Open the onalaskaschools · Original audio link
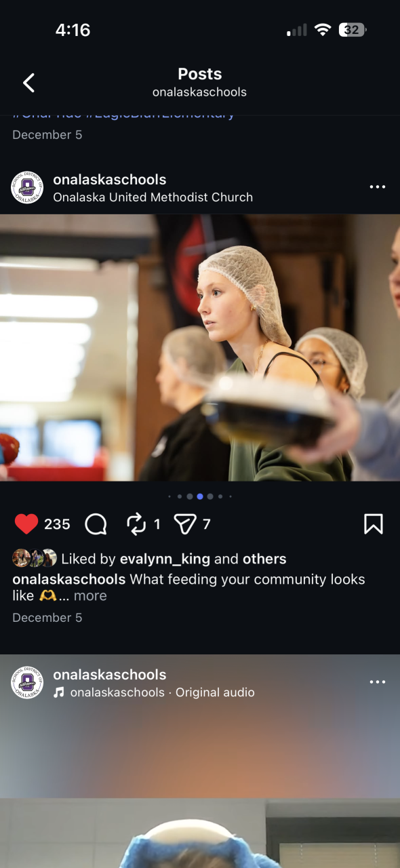This screenshot has width=400, height=868. click(162, 692)
